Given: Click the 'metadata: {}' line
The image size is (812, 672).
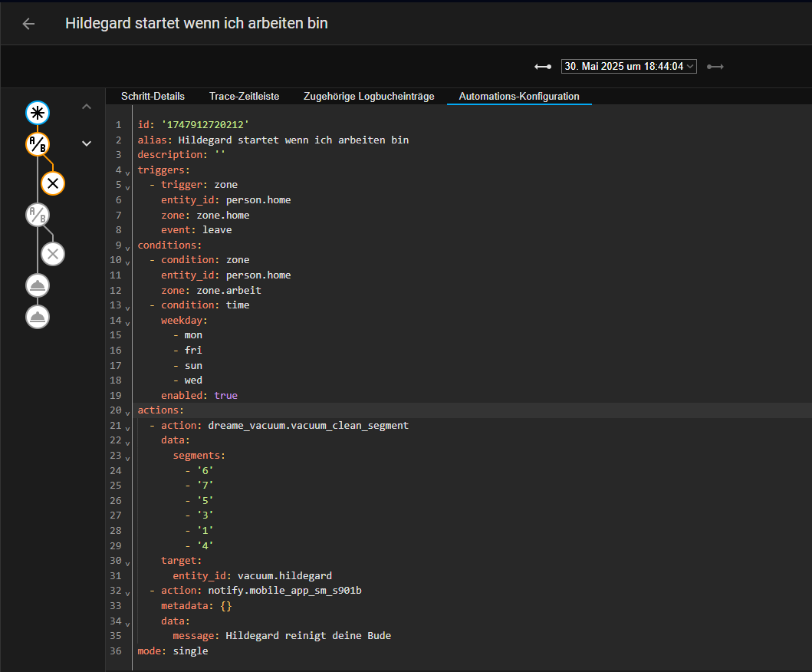Looking at the screenshot, I should click(x=196, y=606).
